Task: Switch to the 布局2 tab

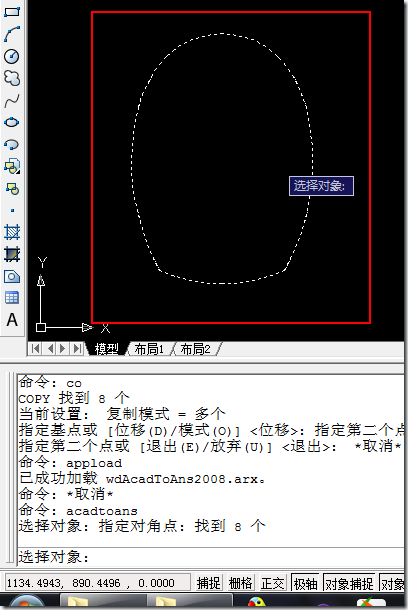Action: click(195, 349)
